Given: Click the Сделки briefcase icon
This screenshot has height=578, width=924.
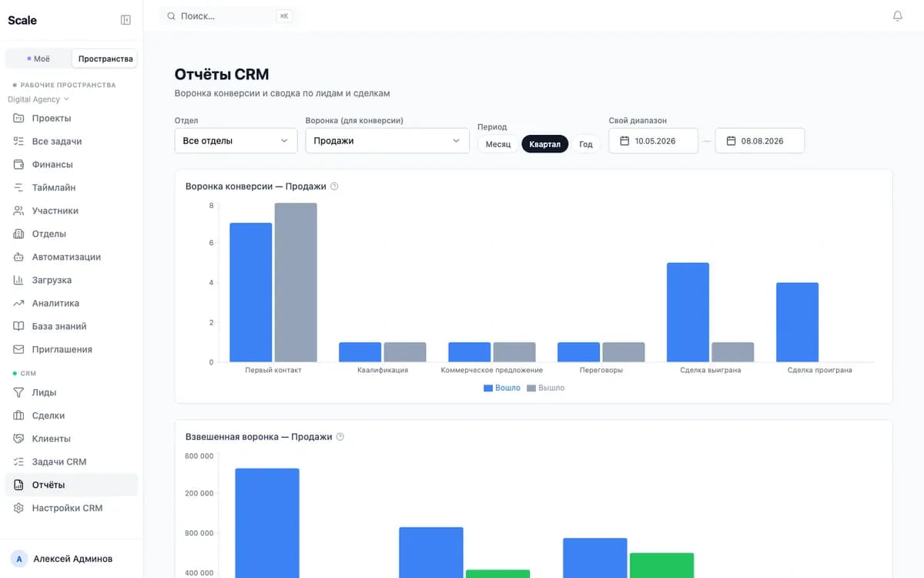Looking at the screenshot, I should (x=18, y=415).
